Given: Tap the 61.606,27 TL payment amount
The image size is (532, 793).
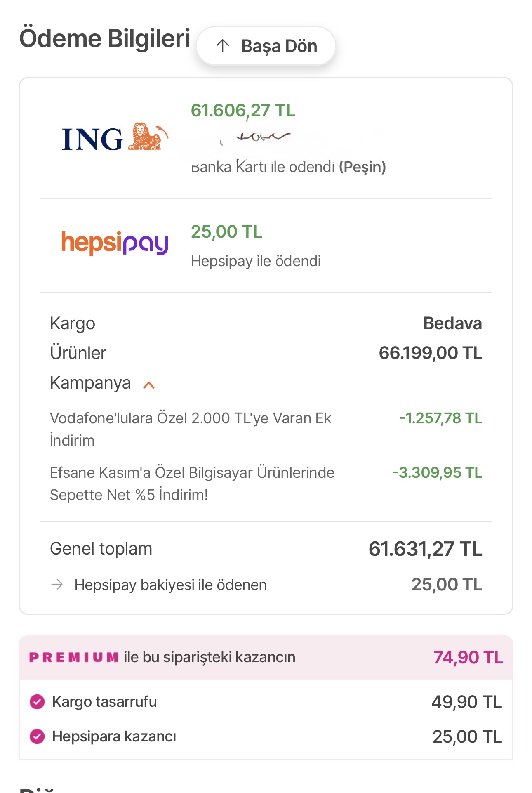Looking at the screenshot, I should (x=243, y=111).
